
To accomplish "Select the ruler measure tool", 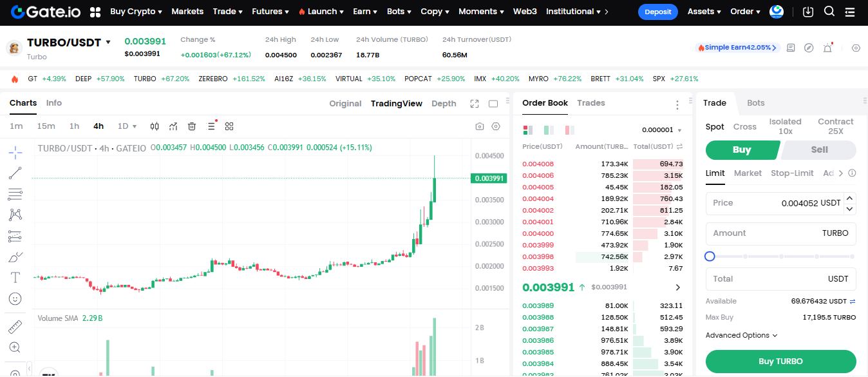I will (x=15, y=327).
